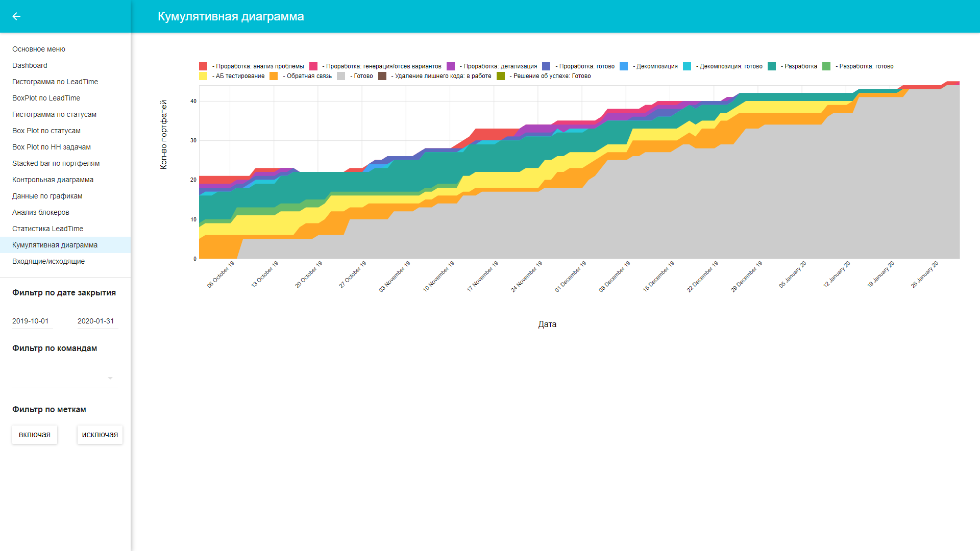Toggle the 'Обратная связь' orange legend swatch
This screenshot has height=551, width=980.
[274, 76]
